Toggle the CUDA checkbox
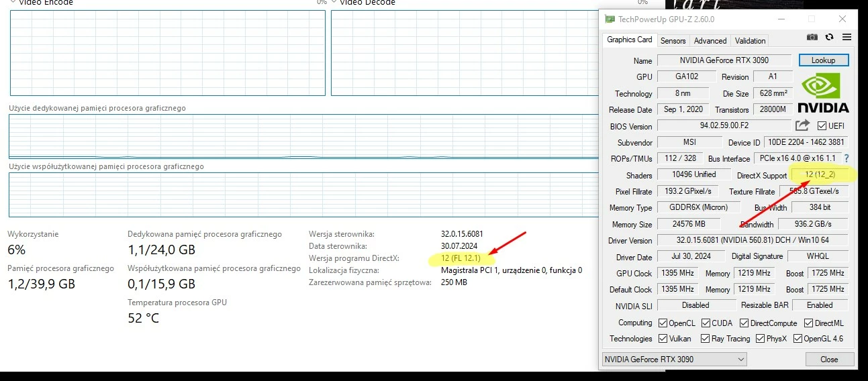This screenshot has width=868, height=381. [x=706, y=323]
